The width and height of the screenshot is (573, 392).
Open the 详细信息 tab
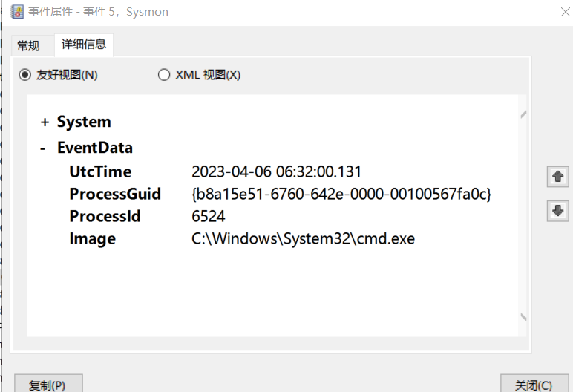(85, 45)
